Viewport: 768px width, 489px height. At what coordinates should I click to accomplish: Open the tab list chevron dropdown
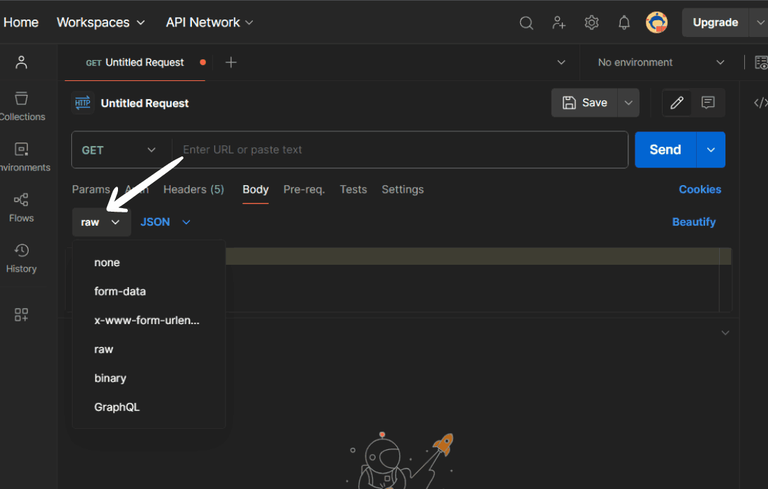(561, 63)
